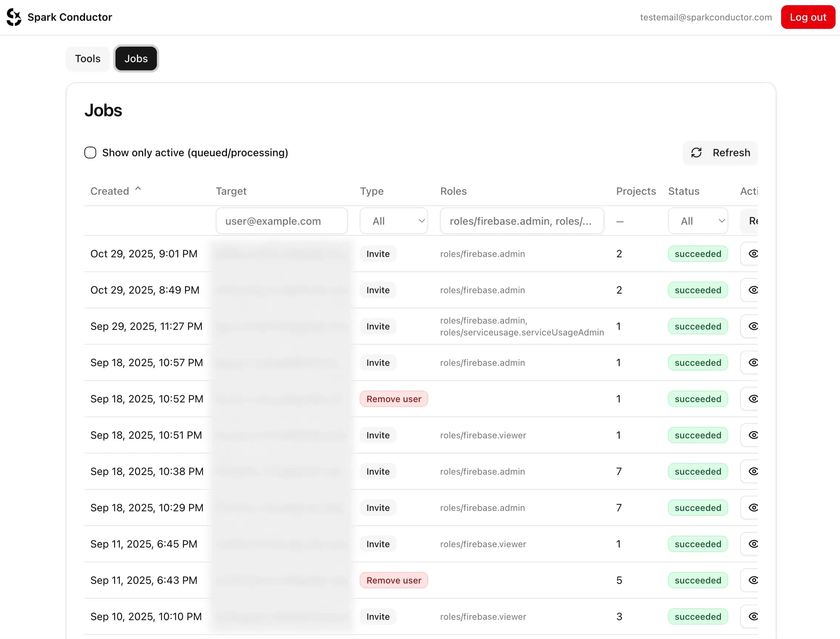
Task: Click the eye icon on Sep 18, 10:38 PM row
Action: 754,471
